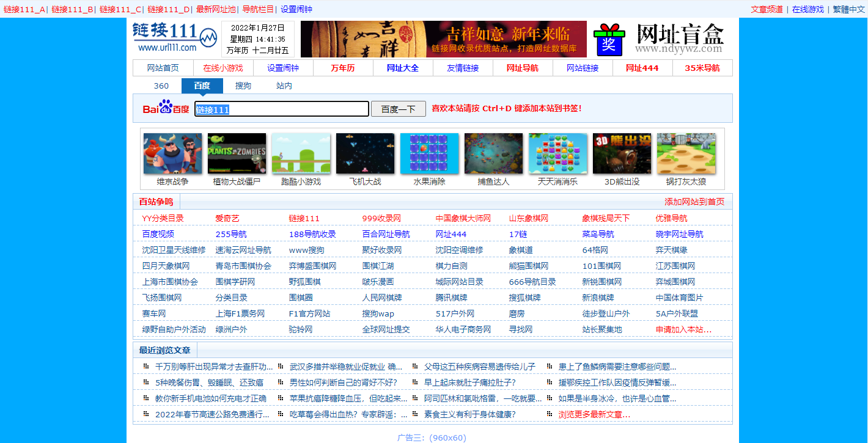Image resolution: width=868 pixels, height=443 pixels.
Task: Open the 腾讯棋牌 site link
Action: point(452,298)
